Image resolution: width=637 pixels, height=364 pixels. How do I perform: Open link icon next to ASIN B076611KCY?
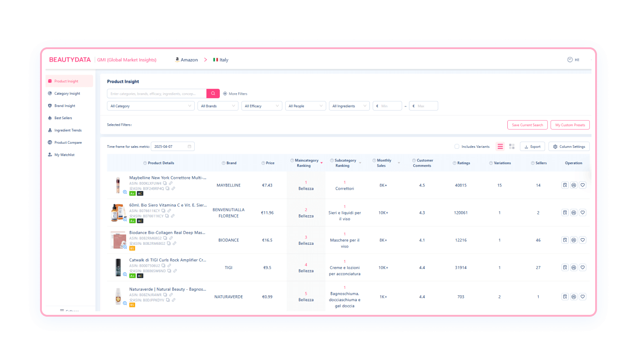pos(170,211)
